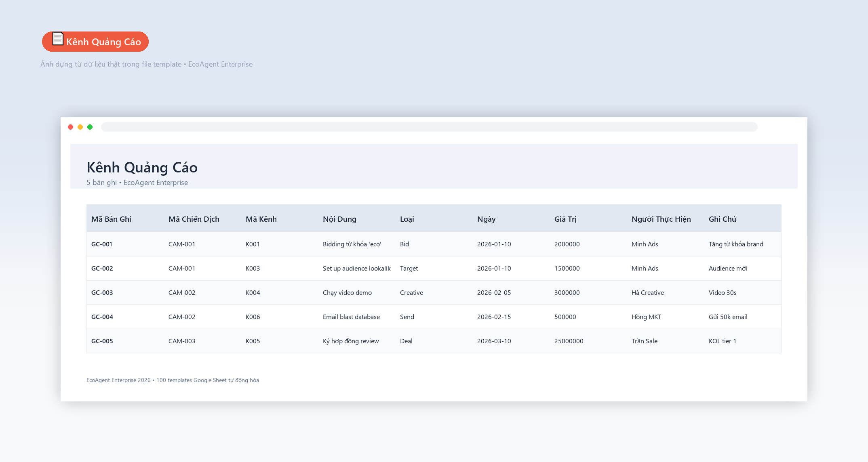This screenshot has width=868, height=462.
Task: Click the CAM-003 campaign cell
Action: click(x=182, y=341)
